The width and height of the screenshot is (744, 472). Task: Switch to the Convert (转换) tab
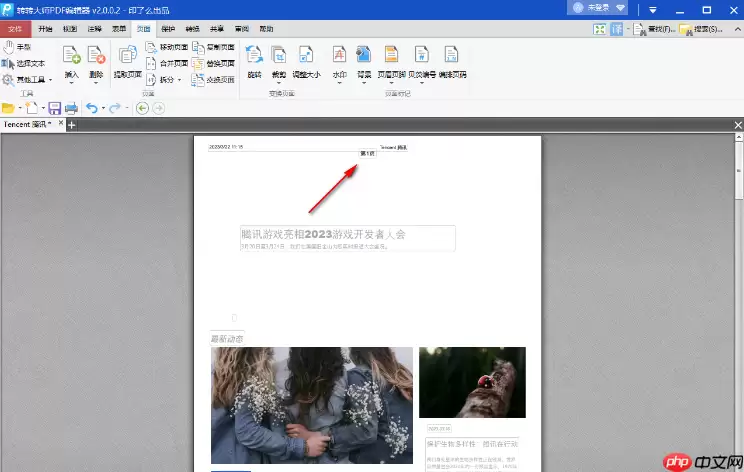[x=192, y=29]
